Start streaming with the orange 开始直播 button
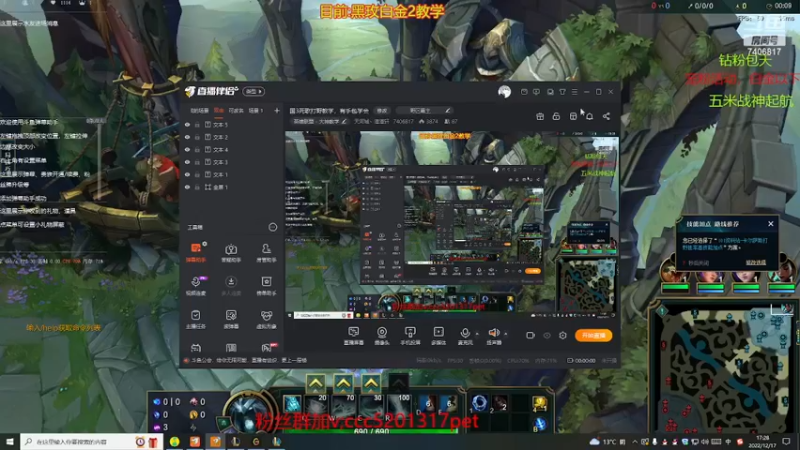The image size is (800, 450). click(x=593, y=336)
